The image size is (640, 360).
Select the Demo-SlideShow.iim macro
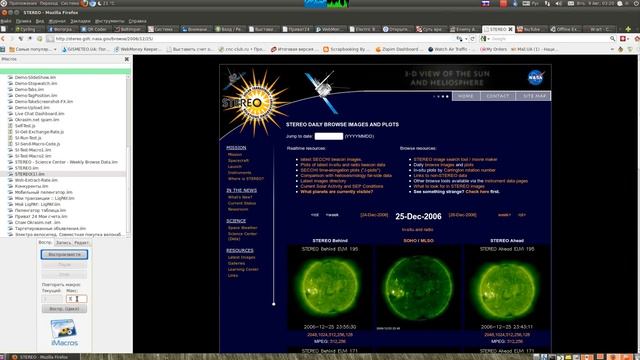point(35,77)
